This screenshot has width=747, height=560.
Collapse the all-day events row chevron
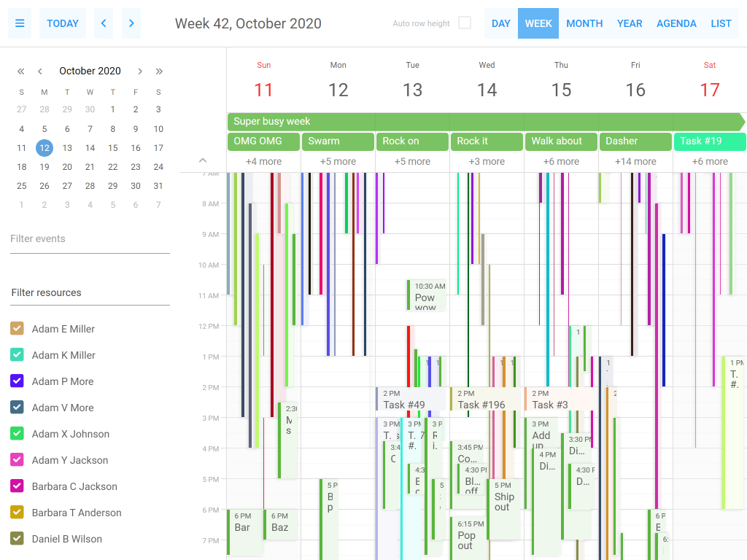(203, 160)
